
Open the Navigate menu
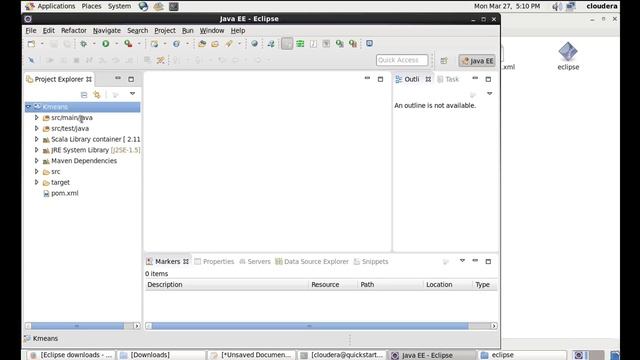[107, 31]
